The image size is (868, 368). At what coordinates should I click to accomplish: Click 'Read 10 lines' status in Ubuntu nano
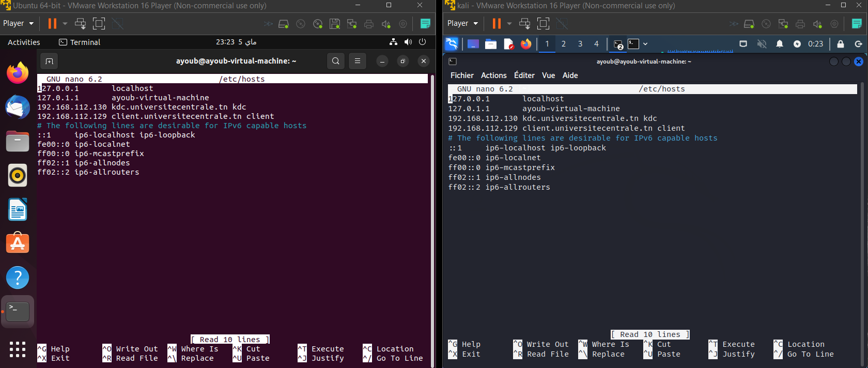tap(230, 340)
